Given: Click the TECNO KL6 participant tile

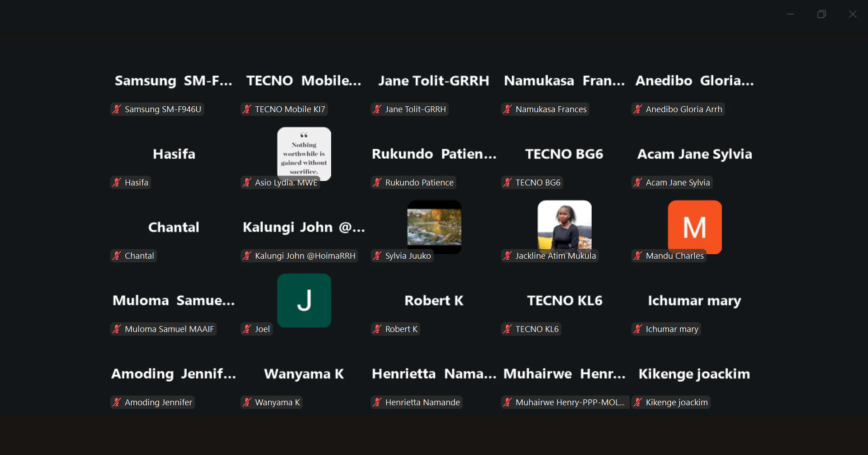Looking at the screenshot, I should point(564,301).
